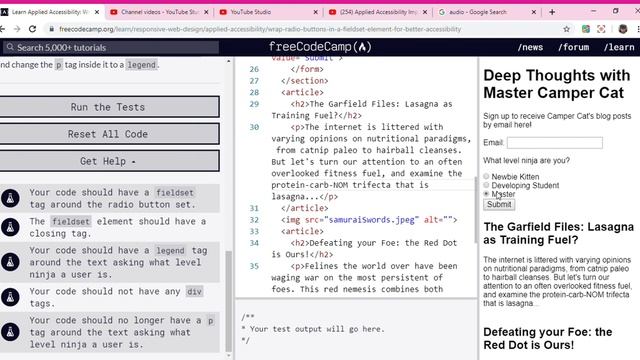The width and height of the screenshot is (640, 360).
Task: Open the /learn navigation link
Action: [619, 47]
